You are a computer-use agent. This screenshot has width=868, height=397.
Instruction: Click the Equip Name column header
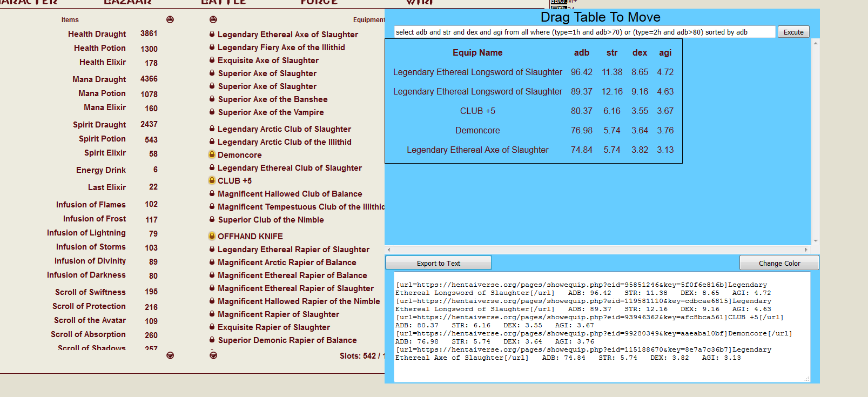point(477,52)
